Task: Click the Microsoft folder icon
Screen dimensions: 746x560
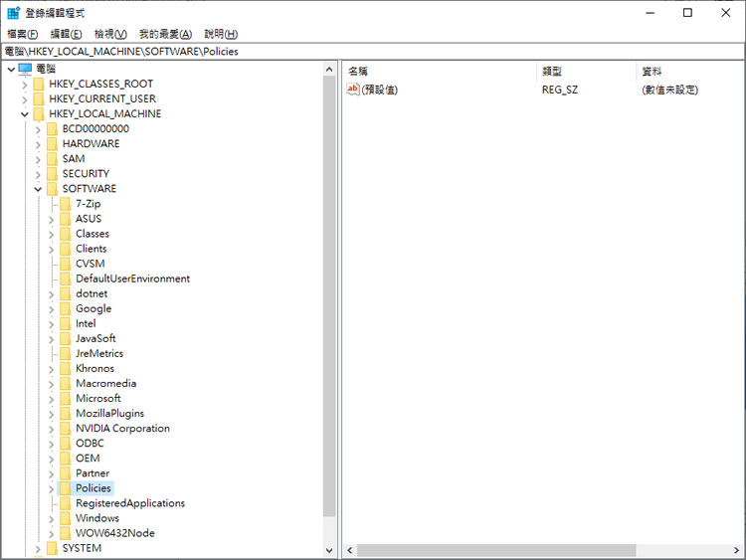Action: coord(66,399)
